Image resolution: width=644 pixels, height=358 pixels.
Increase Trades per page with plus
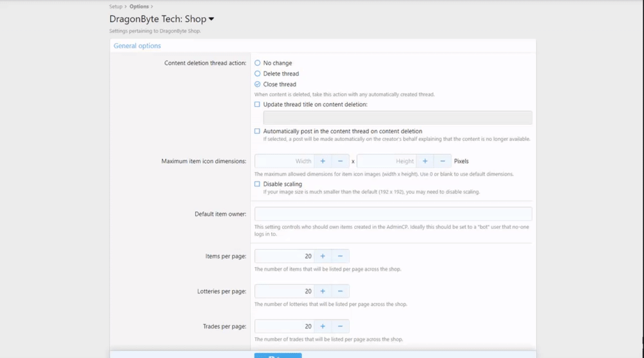pos(323,326)
